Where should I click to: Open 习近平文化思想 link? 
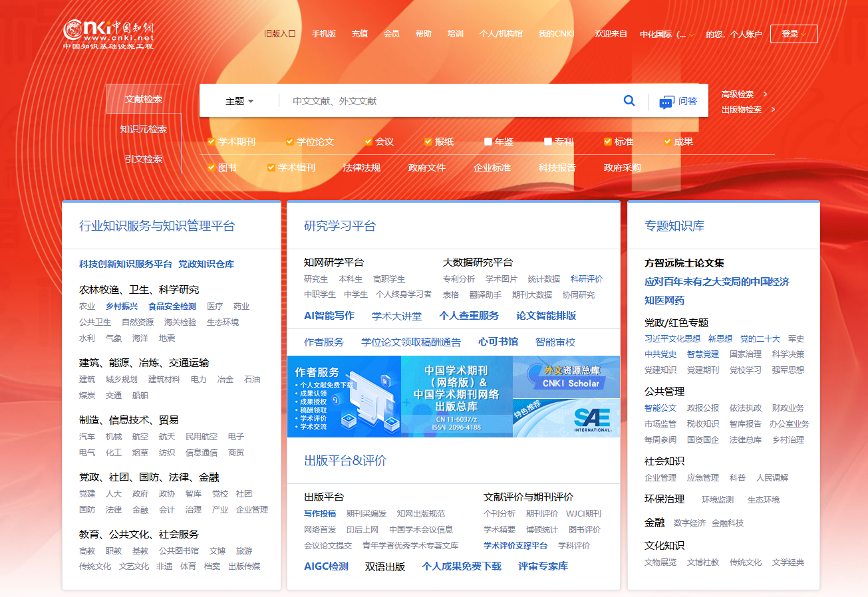[x=672, y=338]
